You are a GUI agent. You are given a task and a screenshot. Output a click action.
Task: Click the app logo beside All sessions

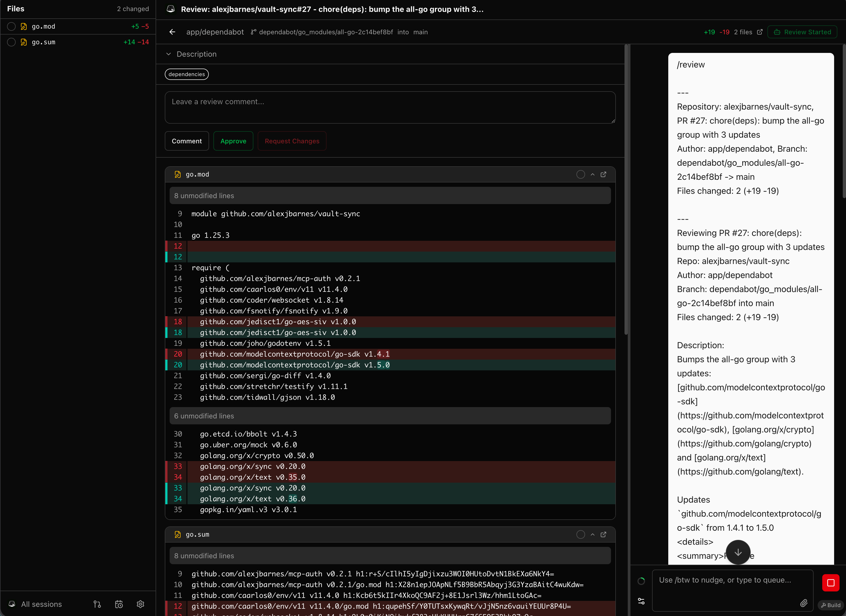point(12,604)
